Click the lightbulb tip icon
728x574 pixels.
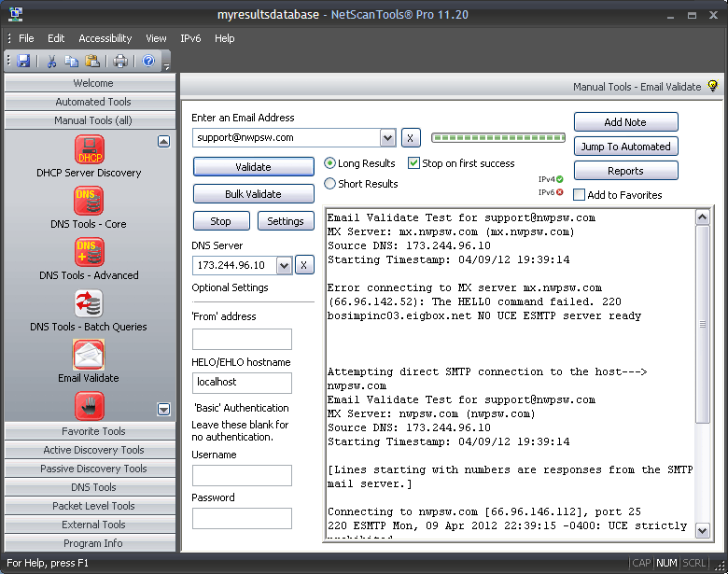tap(713, 86)
